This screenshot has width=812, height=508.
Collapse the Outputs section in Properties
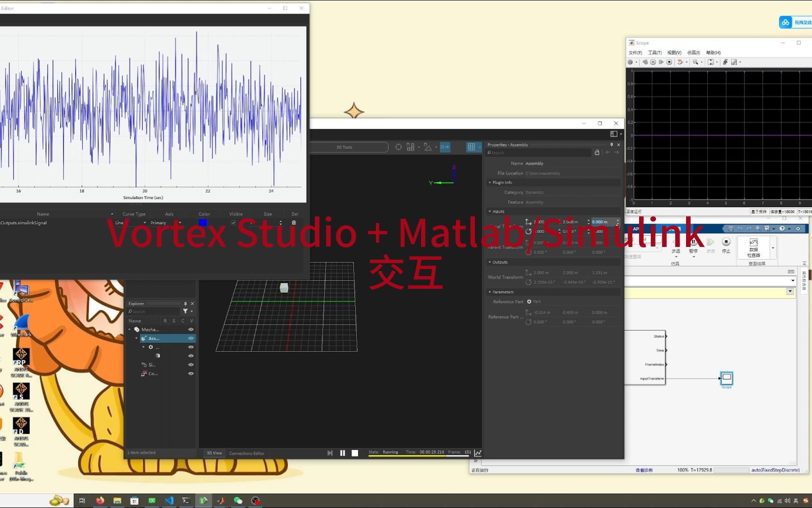(490, 262)
